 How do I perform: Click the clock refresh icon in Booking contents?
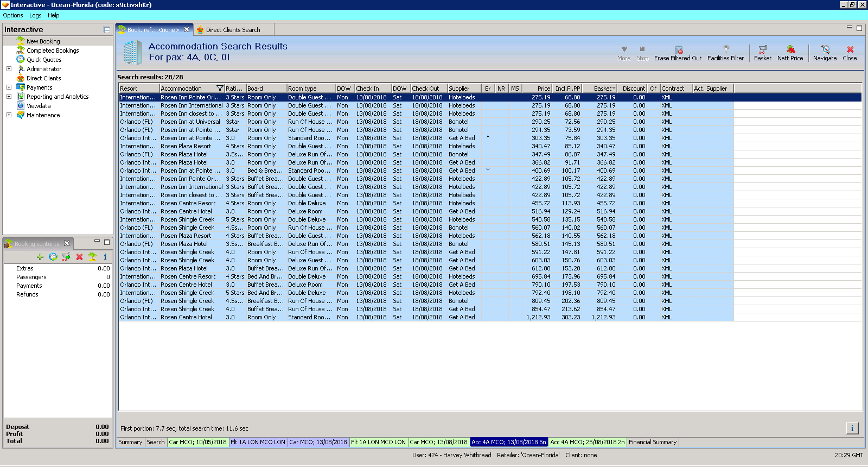coord(53,257)
